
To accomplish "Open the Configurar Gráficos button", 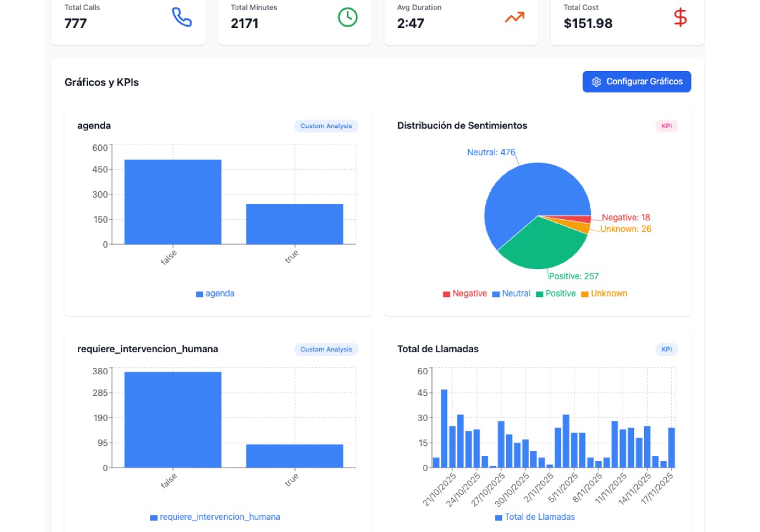I will 636,82.
